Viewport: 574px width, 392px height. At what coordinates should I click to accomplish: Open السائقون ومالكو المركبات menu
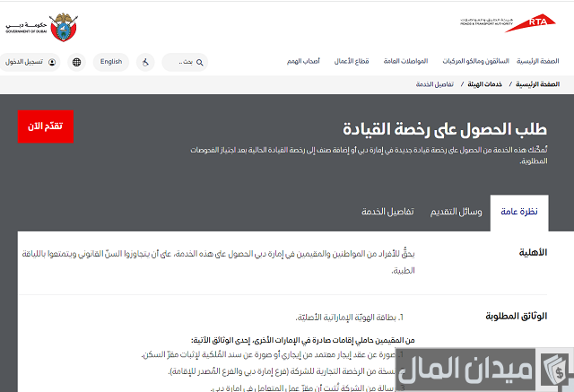475,61
